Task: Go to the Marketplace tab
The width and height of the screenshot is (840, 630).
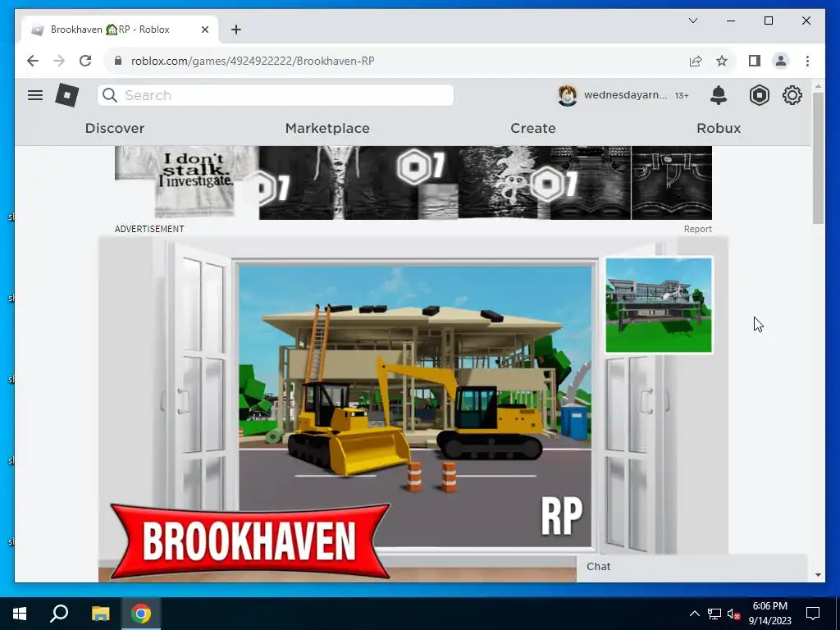Action: pyautogui.click(x=327, y=128)
